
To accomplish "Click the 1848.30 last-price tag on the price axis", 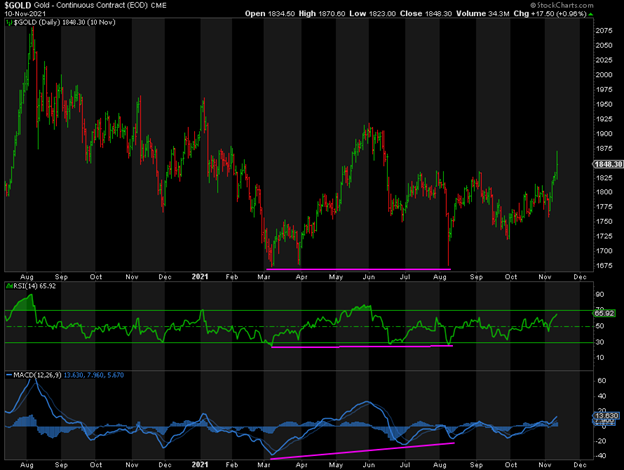I will [x=608, y=164].
